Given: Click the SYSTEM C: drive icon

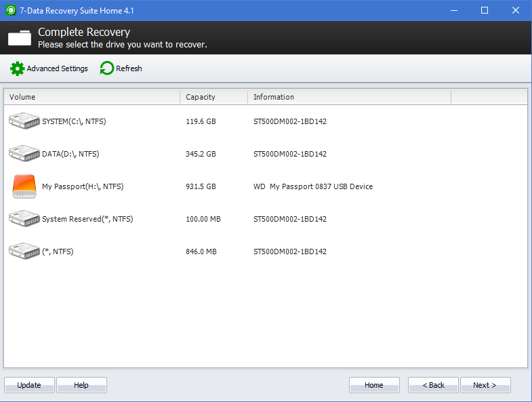Looking at the screenshot, I should (24, 121).
